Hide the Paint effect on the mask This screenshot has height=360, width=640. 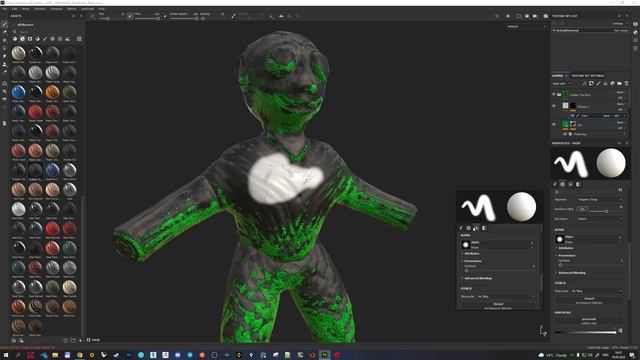pos(573,116)
